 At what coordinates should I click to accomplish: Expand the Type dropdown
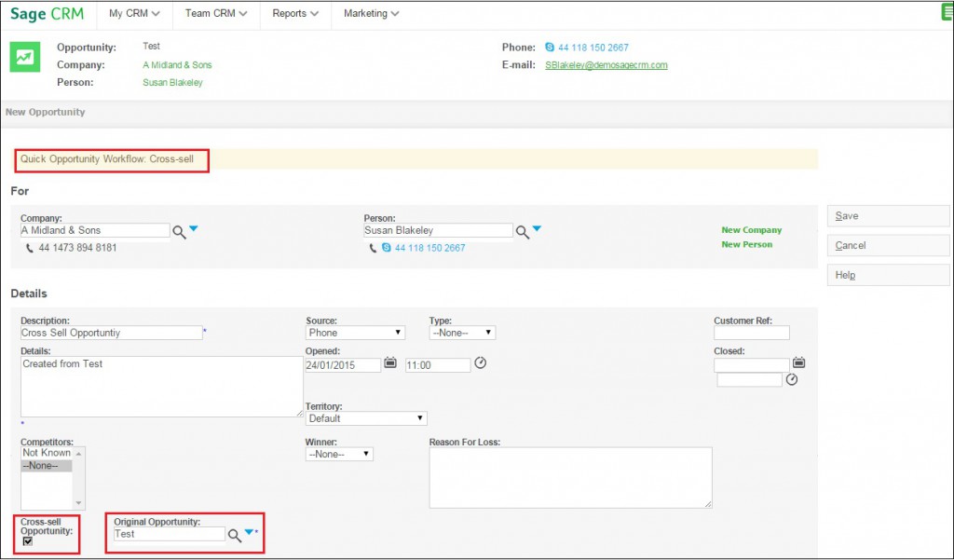[x=462, y=333]
